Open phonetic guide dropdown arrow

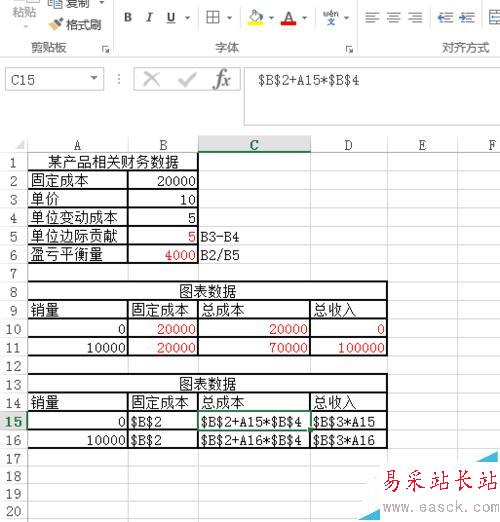coord(347,17)
